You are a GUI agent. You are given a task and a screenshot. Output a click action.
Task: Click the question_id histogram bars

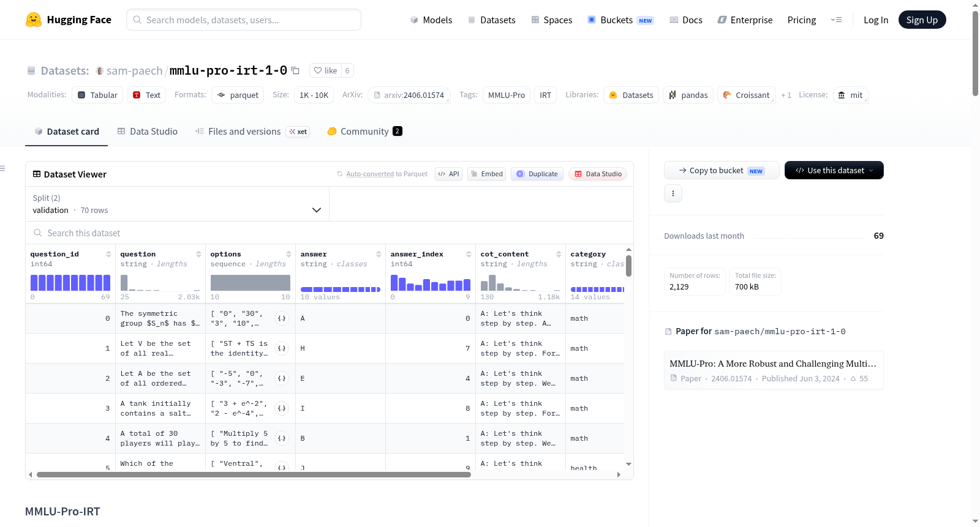70,282
